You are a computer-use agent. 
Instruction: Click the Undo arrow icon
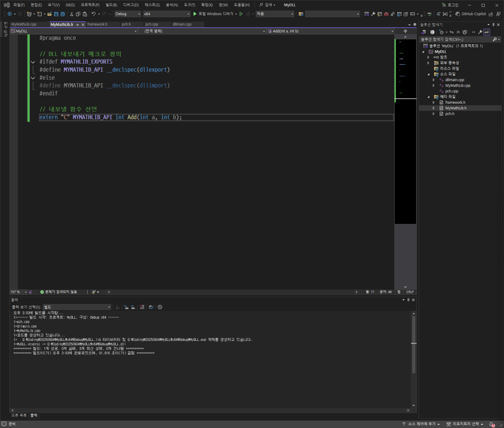pos(94,14)
